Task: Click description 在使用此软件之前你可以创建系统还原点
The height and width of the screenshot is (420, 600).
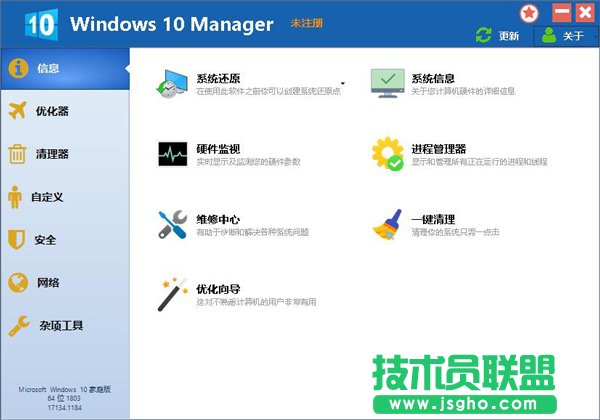Action: 268,91
